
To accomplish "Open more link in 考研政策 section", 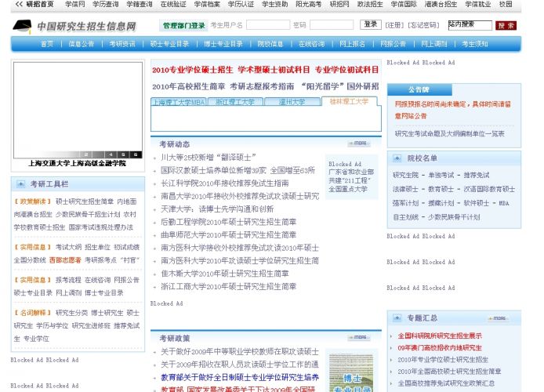I will [359, 337].
